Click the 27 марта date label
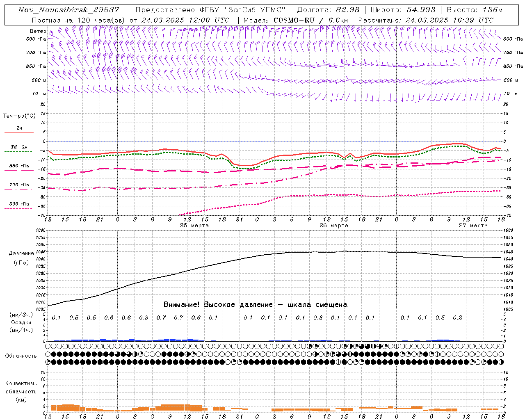The height and width of the screenshot is (420, 525). [473, 226]
